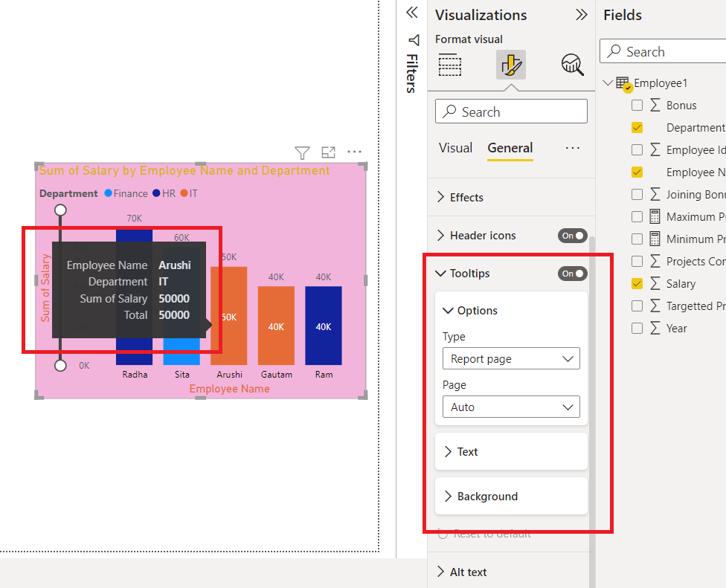Image resolution: width=726 pixels, height=588 pixels.
Task: Select the General formatting tab
Action: [x=510, y=148]
